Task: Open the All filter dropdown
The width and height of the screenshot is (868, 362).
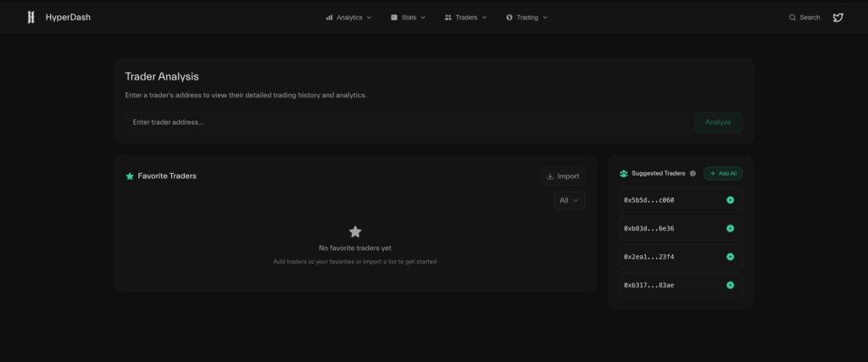Action: 569,200
